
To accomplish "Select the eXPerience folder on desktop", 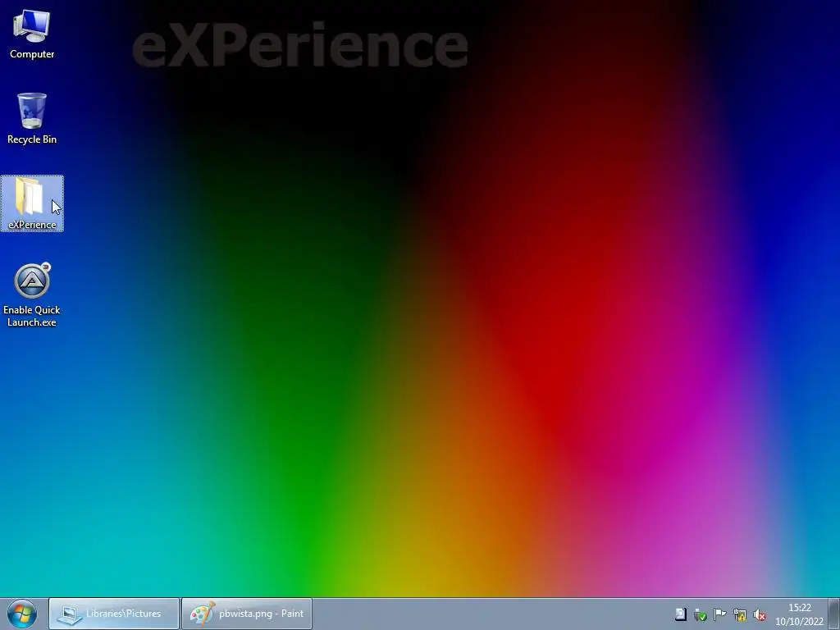I will click(32, 203).
